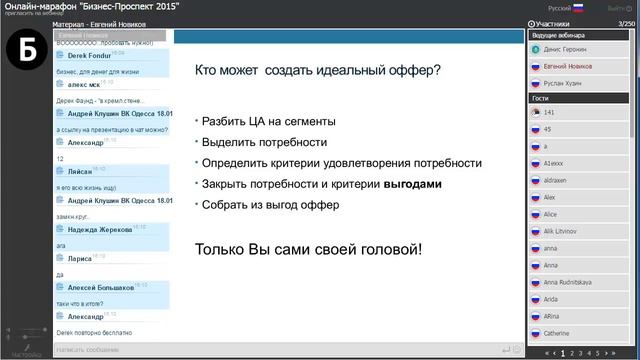Go to next participants page arrow
The height and width of the screenshot is (360, 640).
click(x=606, y=353)
